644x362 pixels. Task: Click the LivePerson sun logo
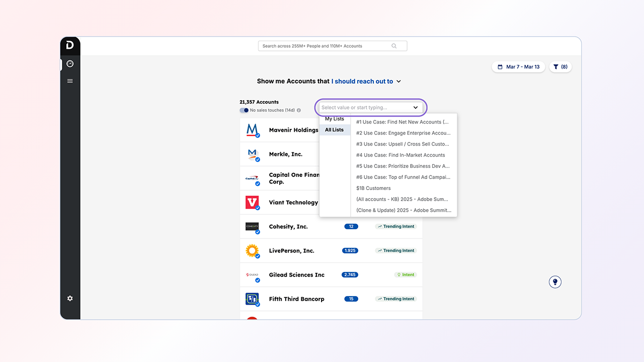252,251
